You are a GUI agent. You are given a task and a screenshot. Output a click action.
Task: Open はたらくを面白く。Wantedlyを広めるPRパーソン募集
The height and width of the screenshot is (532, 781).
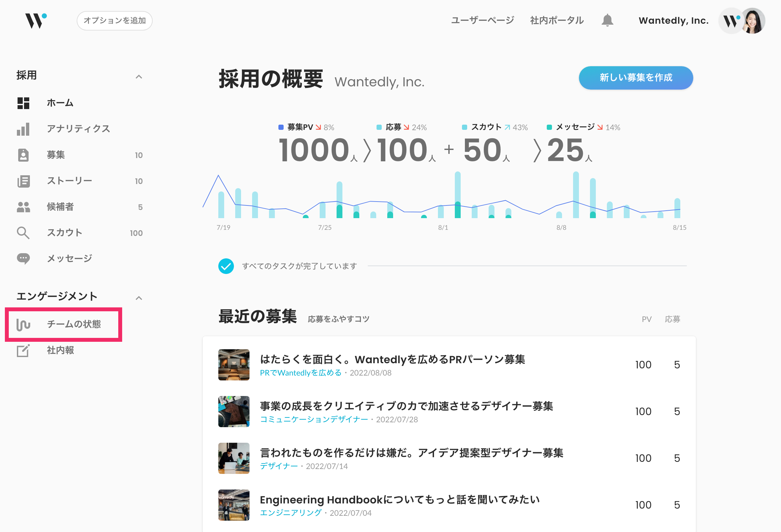coord(392,359)
